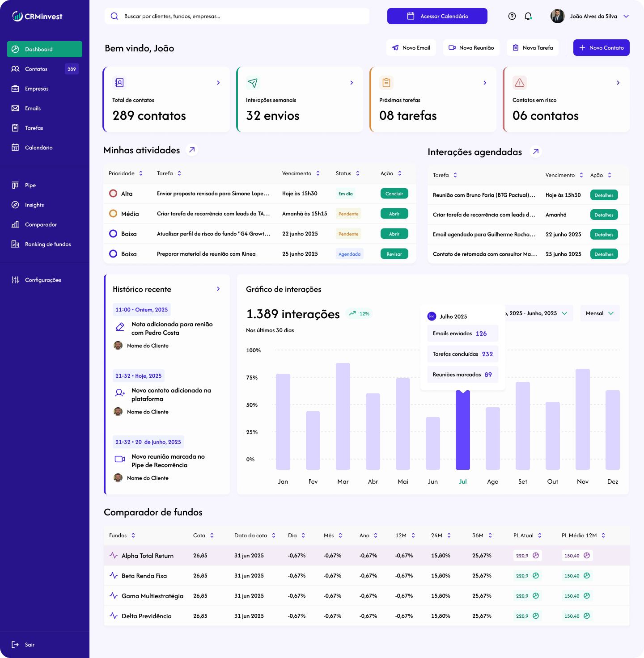Open the user profile dropdown chevron
The width and height of the screenshot is (644, 658).
(x=626, y=16)
